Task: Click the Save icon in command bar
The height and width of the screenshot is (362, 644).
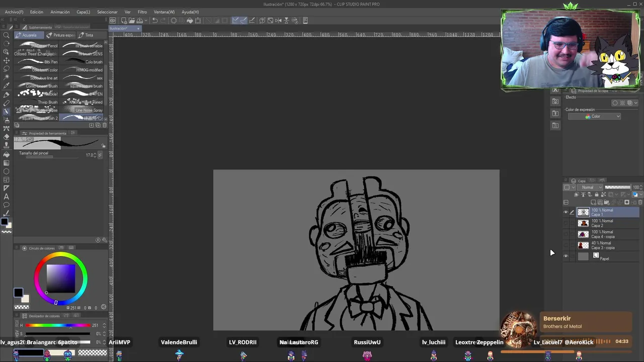Action: point(139,21)
